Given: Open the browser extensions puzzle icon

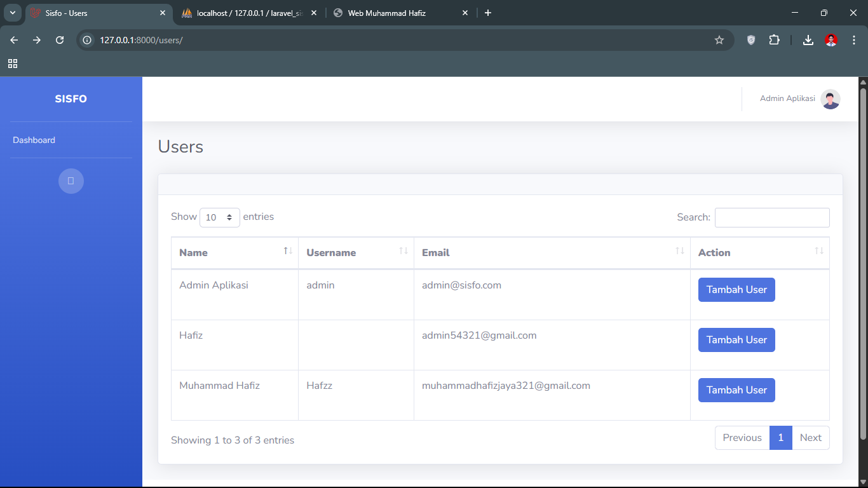Looking at the screenshot, I should click(x=774, y=40).
